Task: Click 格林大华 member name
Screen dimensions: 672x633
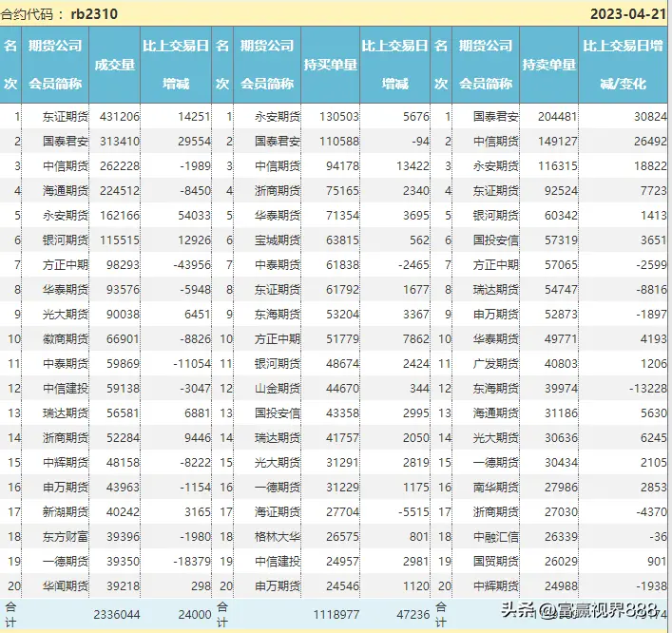Action: point(278,537)
